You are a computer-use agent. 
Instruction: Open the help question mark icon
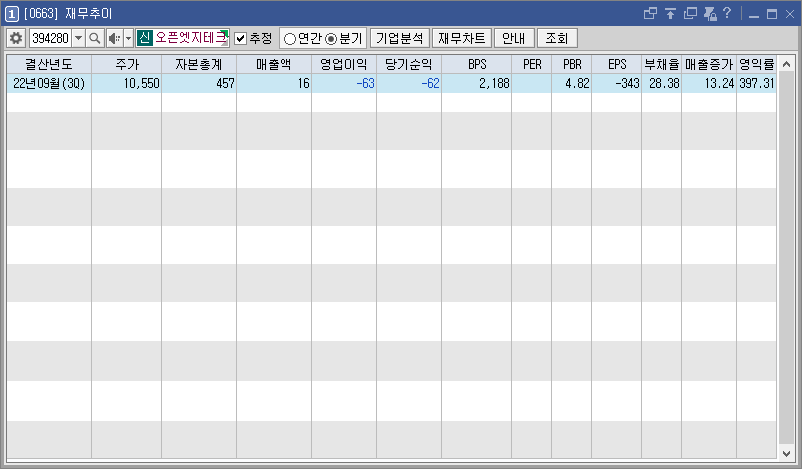point(727,13)
